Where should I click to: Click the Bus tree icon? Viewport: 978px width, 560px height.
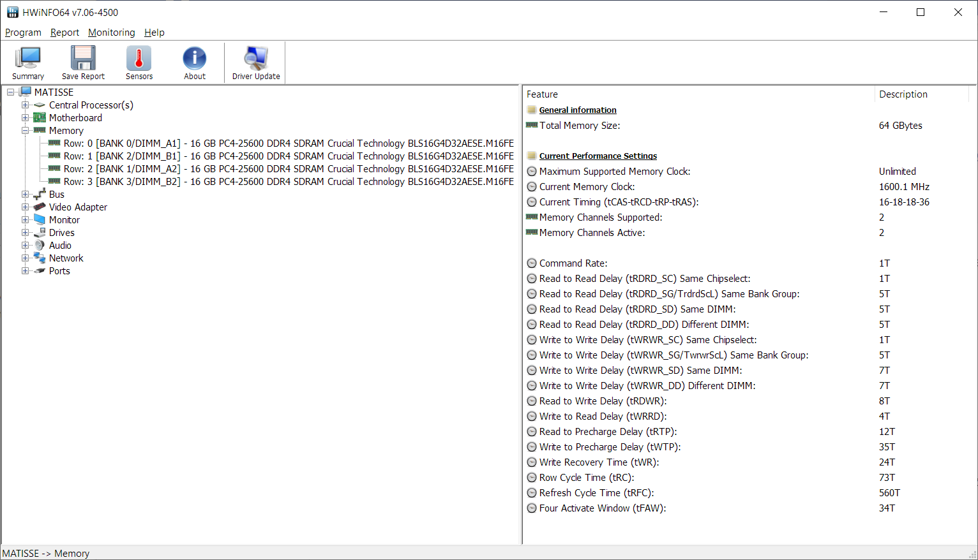pos(40,194)
